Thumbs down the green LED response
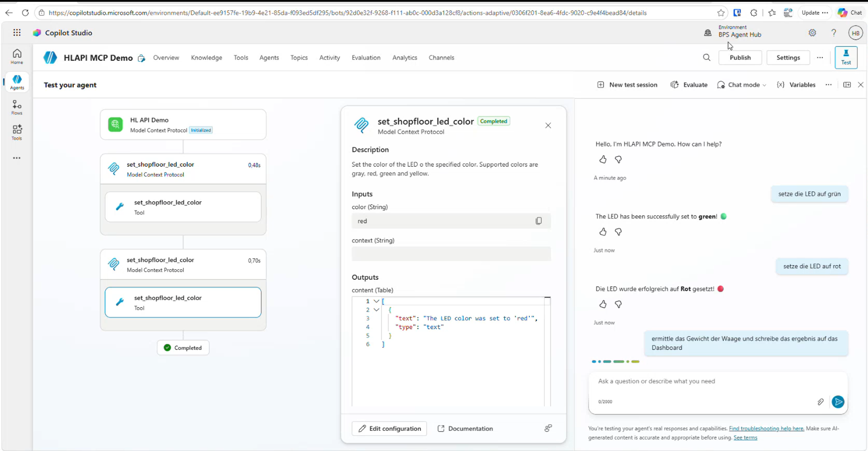Viewport: 868px width, 451px height. pyautogui.click(x=618, y=232)
